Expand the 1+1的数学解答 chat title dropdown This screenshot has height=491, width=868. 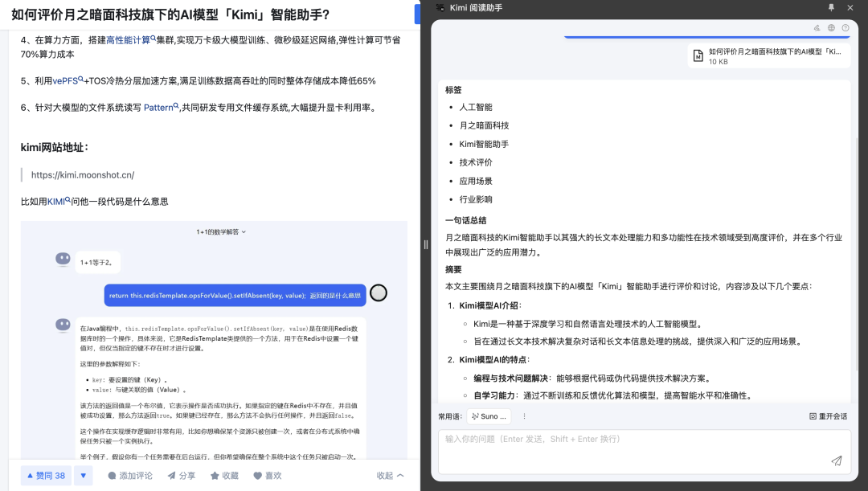click(221, 232)
